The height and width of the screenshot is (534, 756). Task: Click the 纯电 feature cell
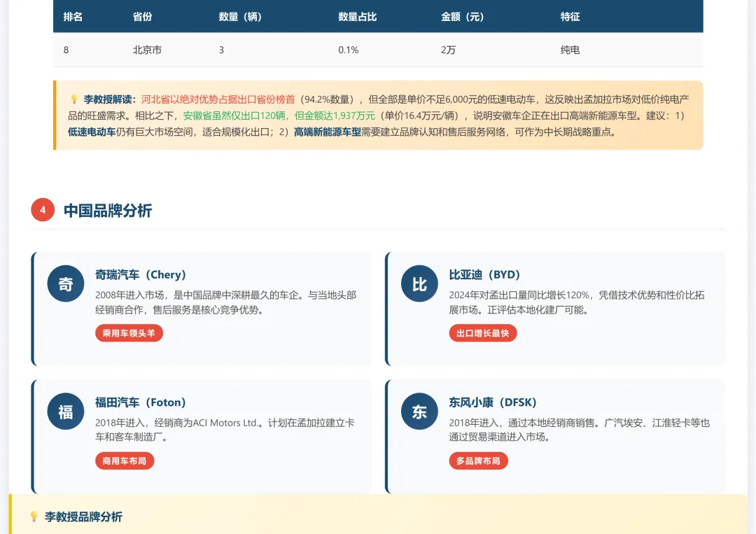tap(570, 50)
